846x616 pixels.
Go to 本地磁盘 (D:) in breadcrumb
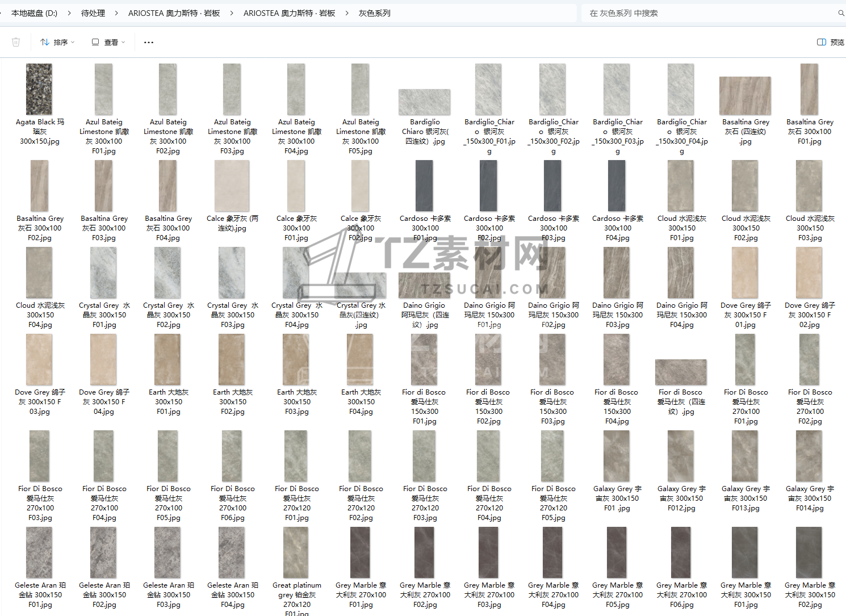[x=34, y=13]
